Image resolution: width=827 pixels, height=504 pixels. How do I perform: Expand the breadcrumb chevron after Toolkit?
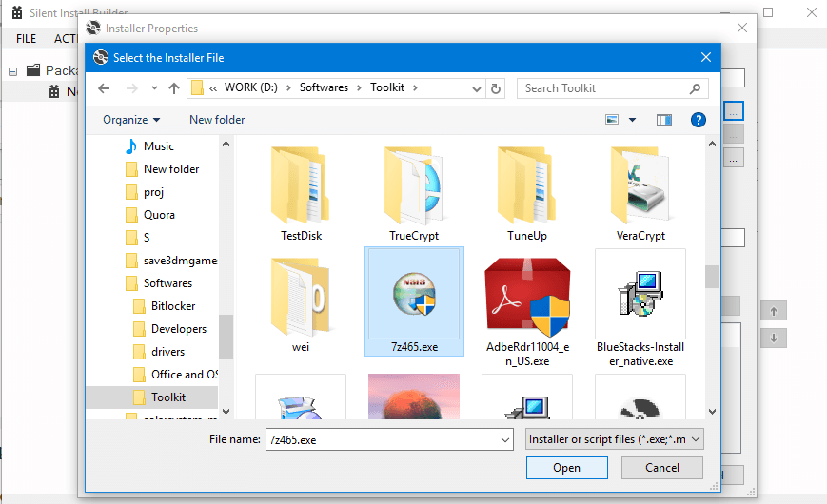click(x=416, y=88)
